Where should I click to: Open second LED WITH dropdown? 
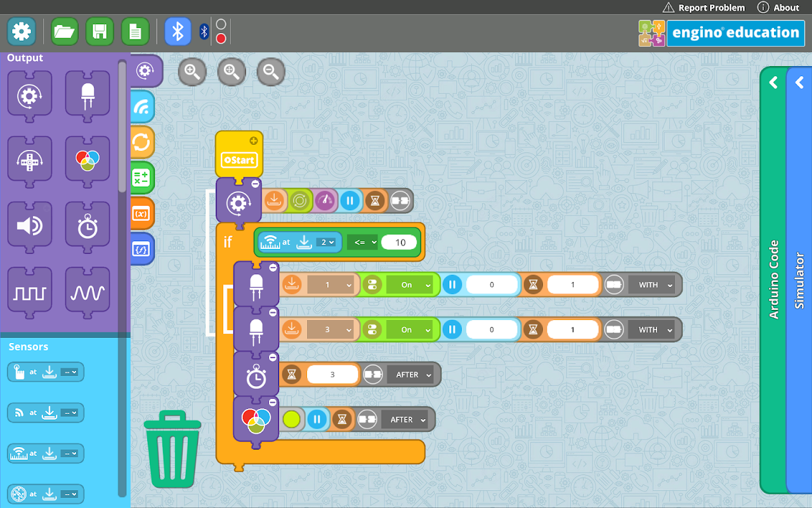tap(652, 330)
